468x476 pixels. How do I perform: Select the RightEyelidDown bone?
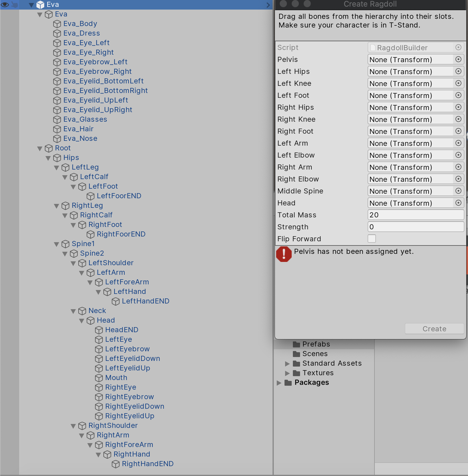[x=135, y=406]
